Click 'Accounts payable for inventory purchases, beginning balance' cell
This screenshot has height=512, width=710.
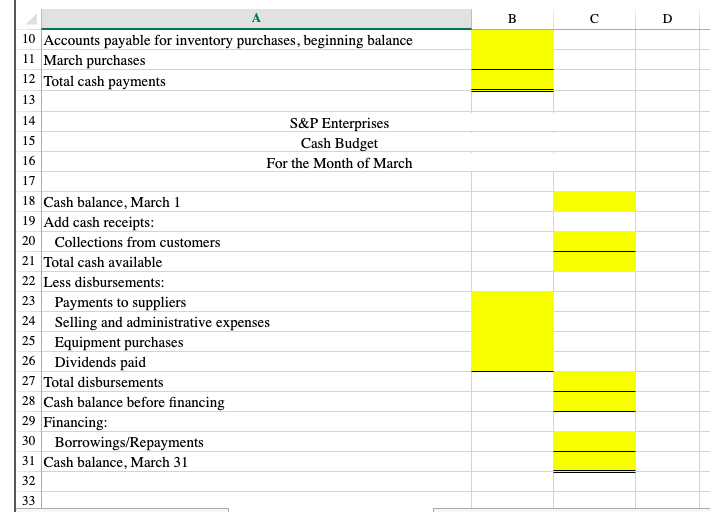tap(256, 40)
